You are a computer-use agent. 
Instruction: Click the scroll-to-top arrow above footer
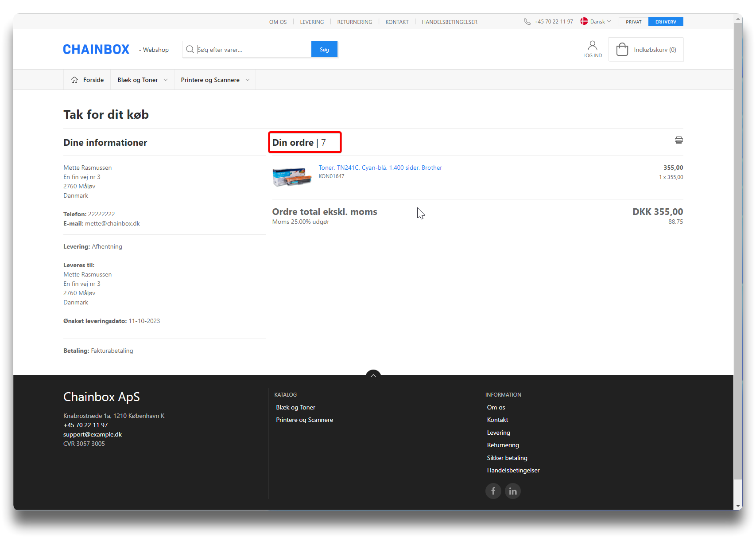tap(373, 375)
